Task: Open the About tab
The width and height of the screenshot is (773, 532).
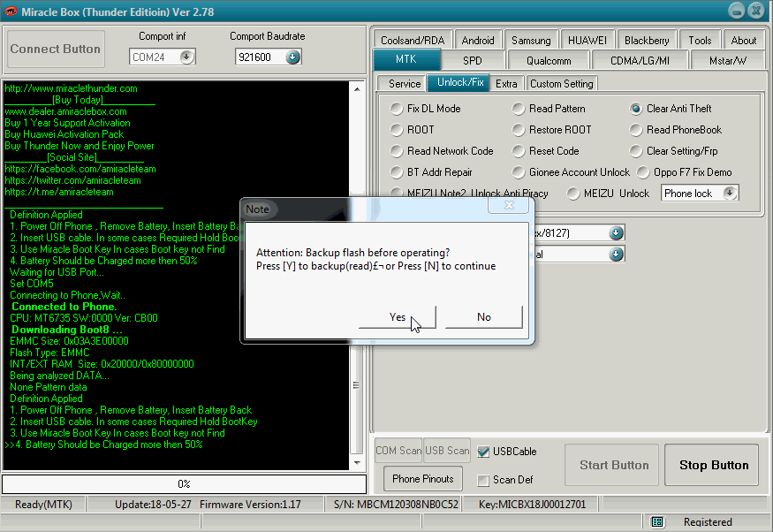Action: click(744, 40)
